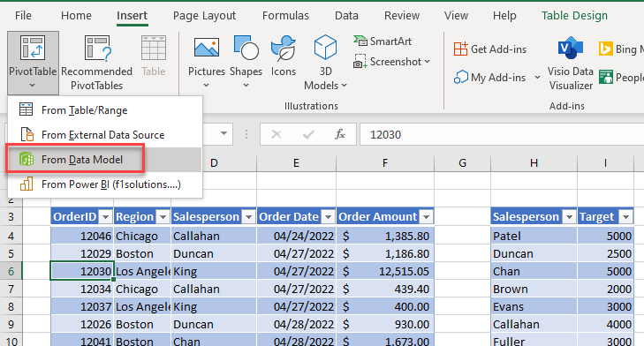Screen dimensions: 644x346
Task: Expand the My Add-ins dropdown arrow
Action: 537,77
